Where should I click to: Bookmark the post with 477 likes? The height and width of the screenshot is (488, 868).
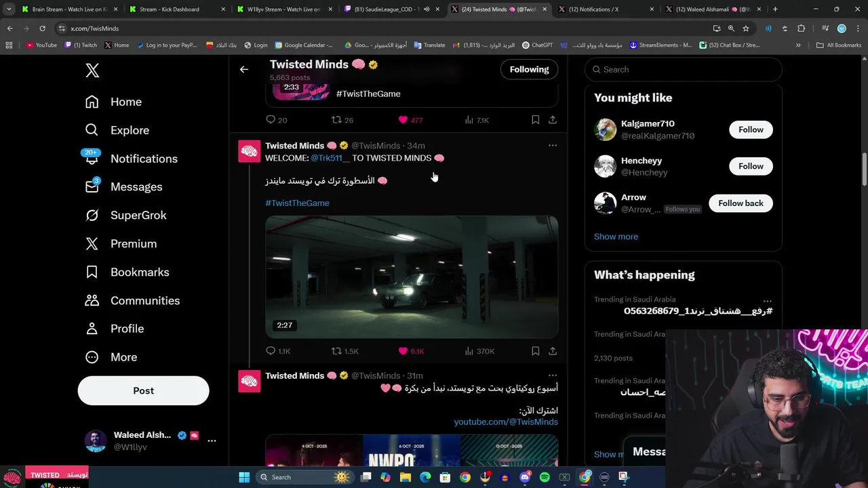(535, 120)
